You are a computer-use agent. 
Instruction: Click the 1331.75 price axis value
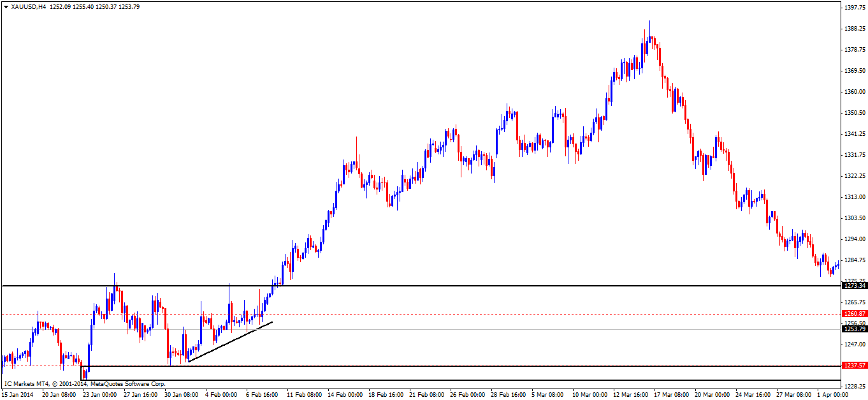pos(854,155)
